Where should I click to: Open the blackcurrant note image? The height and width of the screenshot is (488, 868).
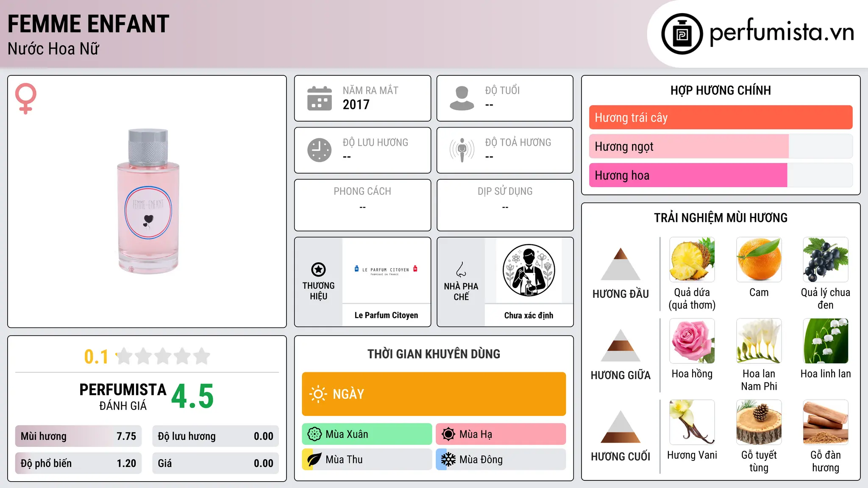coord(826,260)
